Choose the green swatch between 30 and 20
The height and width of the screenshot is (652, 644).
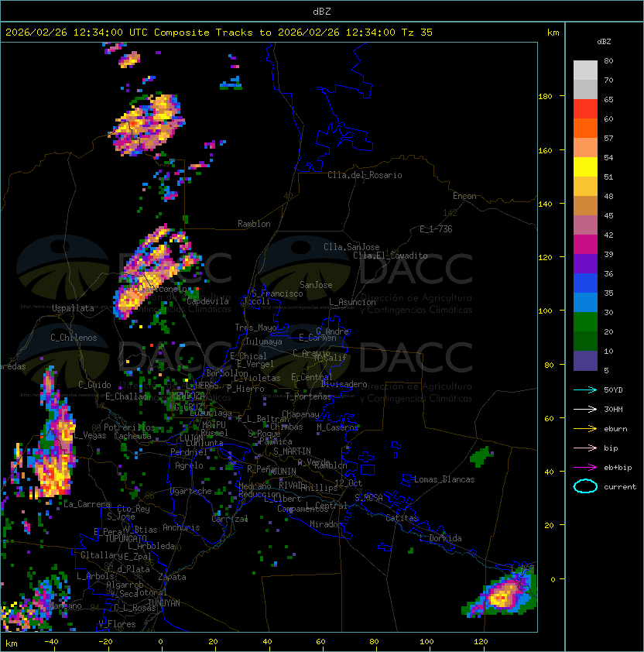click(x=585, y=322)
